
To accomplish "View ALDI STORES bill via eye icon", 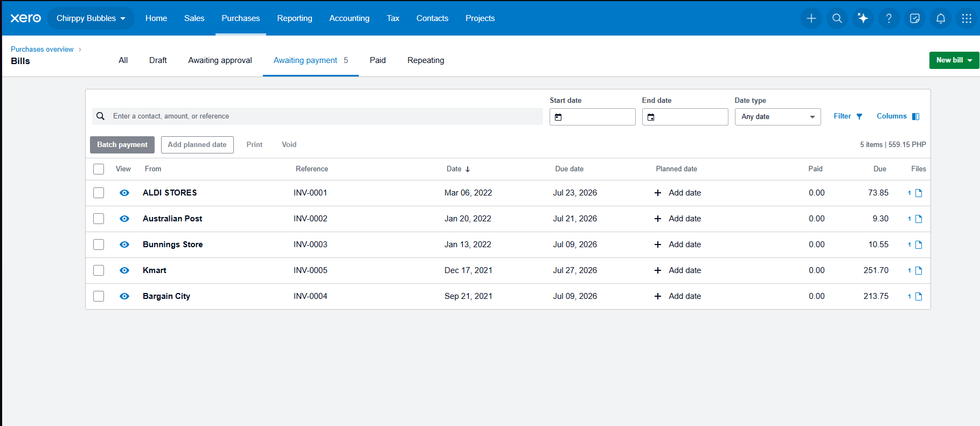I will [x=124, y=193].
